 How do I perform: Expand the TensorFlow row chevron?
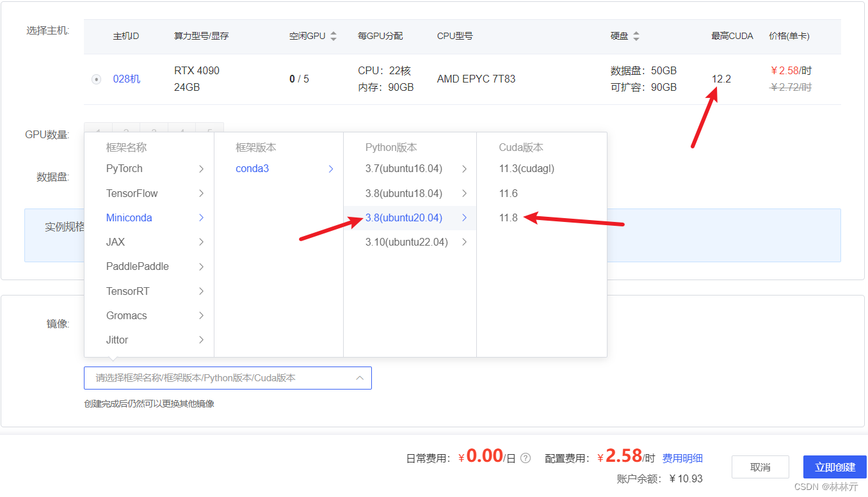click(201, 193)
